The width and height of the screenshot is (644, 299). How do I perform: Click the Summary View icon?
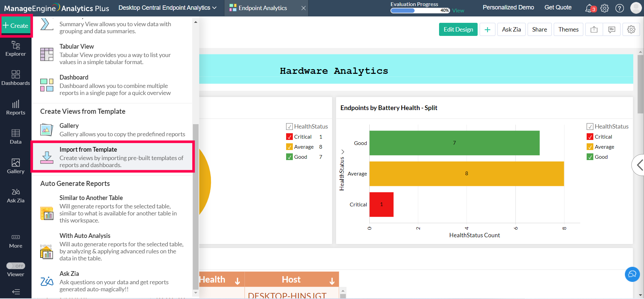coord(47,24)
